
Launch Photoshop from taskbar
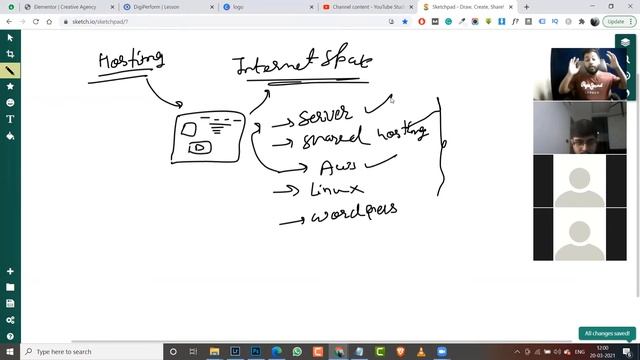[x=256, y=351]
